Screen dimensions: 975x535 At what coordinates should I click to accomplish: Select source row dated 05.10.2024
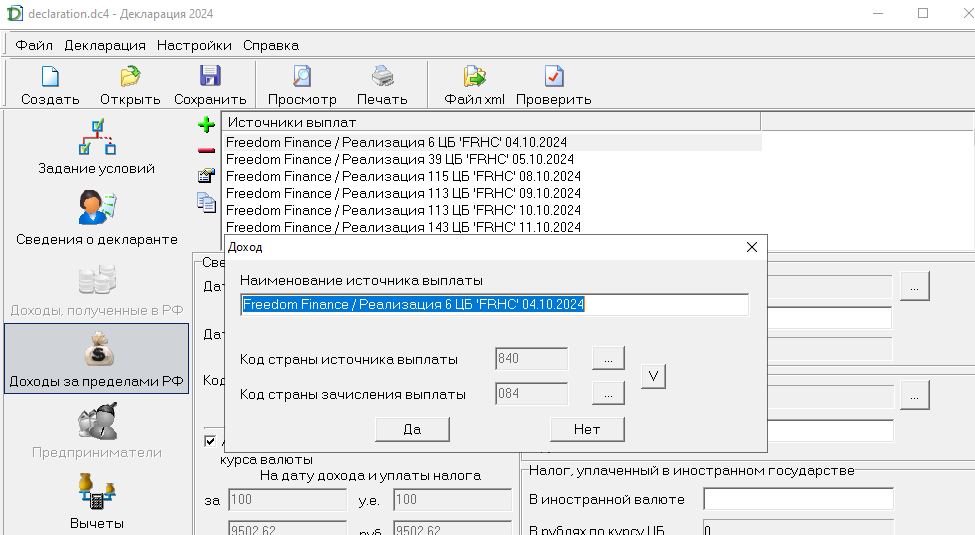tap(492, 159)
